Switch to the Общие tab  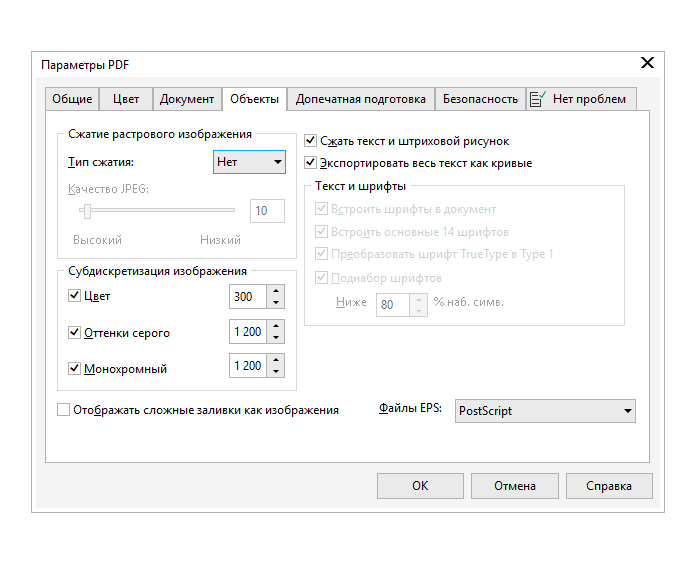[72, 99]
